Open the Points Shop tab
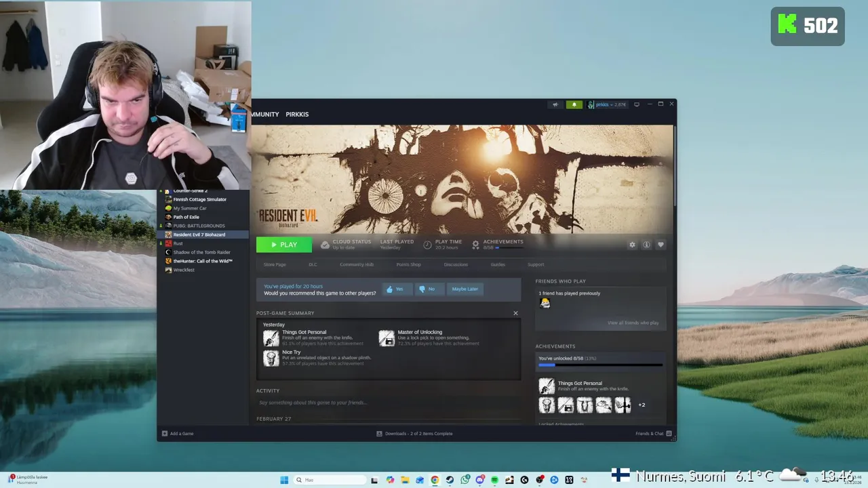868x488 pixels. (x=408, y=264)
